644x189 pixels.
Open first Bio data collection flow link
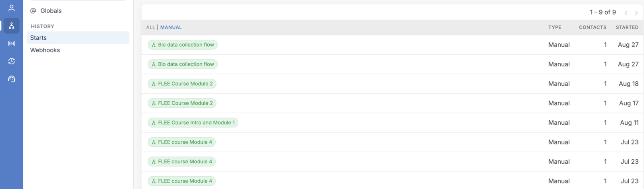click(183, 45)
